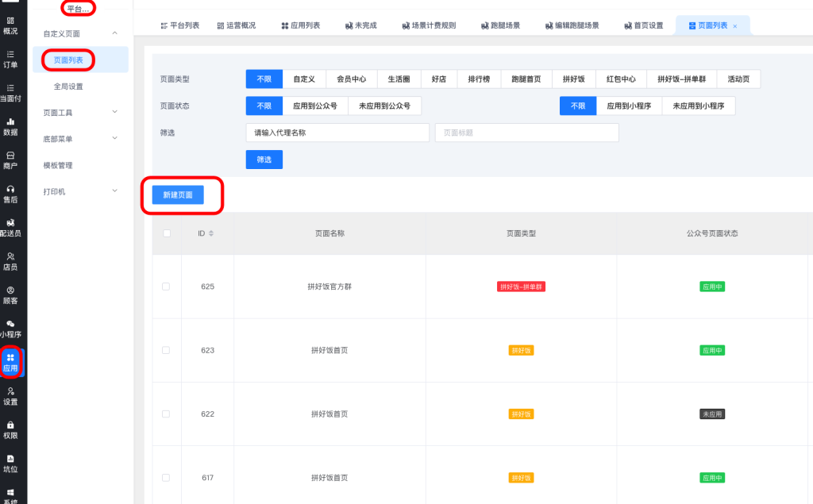The width and height of the screenshot is (813, 504).
Task: Tick the checkbox for row ID 625
Action: (166, 287)
